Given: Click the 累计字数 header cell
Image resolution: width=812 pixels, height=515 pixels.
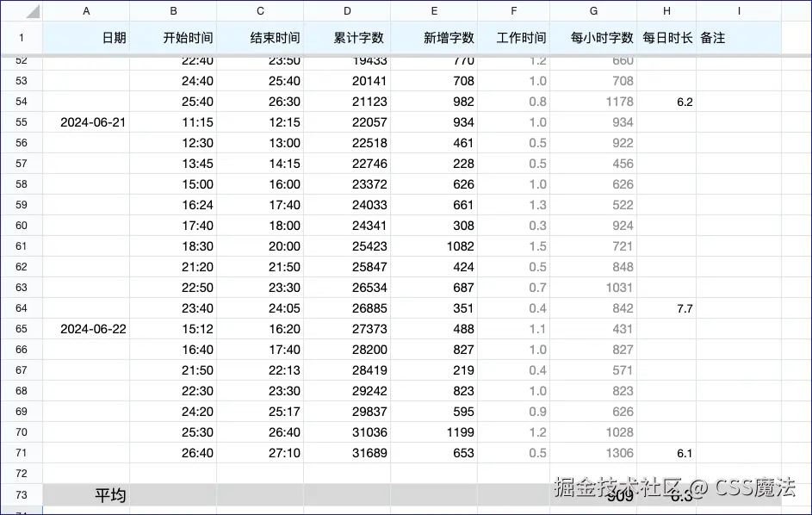Looking at the screenshot, I should [347, 38].
